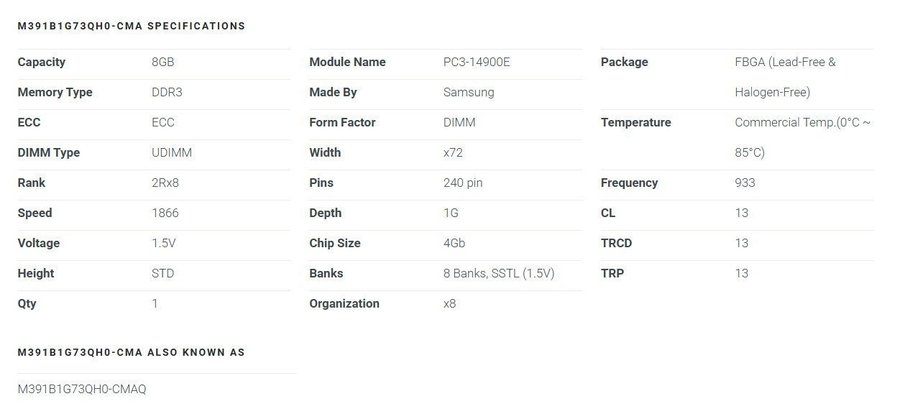This screenshot has width=900, height=419.
Task: Click the DDR3 memory type value
Action: pos(167,92)
